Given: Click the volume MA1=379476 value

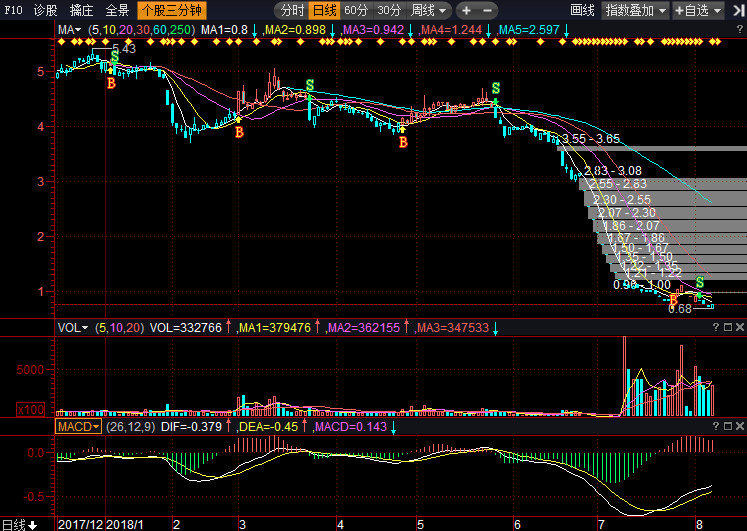Looking at the screenshot, I should tap(275, 328).
